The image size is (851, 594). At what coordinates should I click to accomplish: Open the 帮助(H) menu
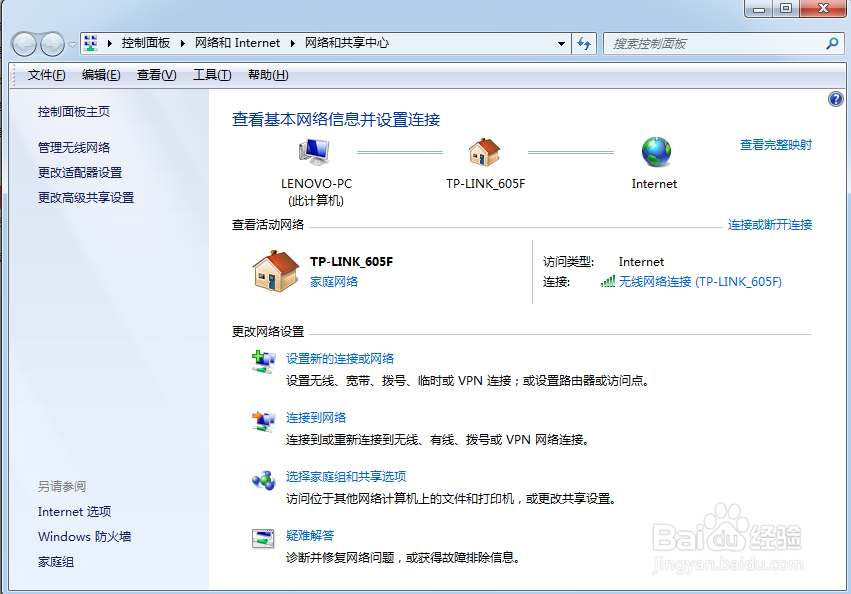(x=268, y=75)
